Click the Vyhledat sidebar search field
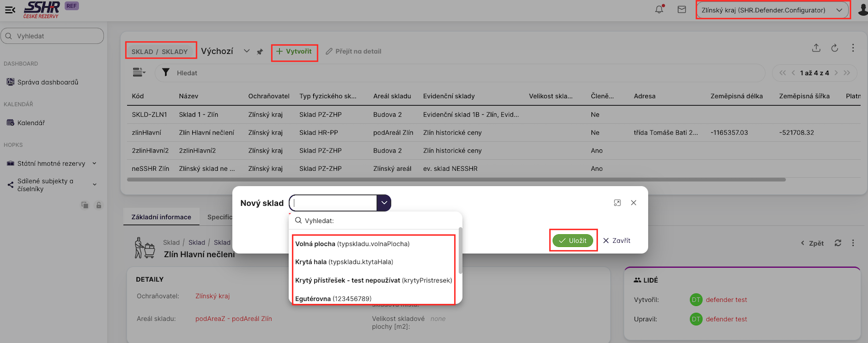Screen dimensions: 868x343 (53, 36)
